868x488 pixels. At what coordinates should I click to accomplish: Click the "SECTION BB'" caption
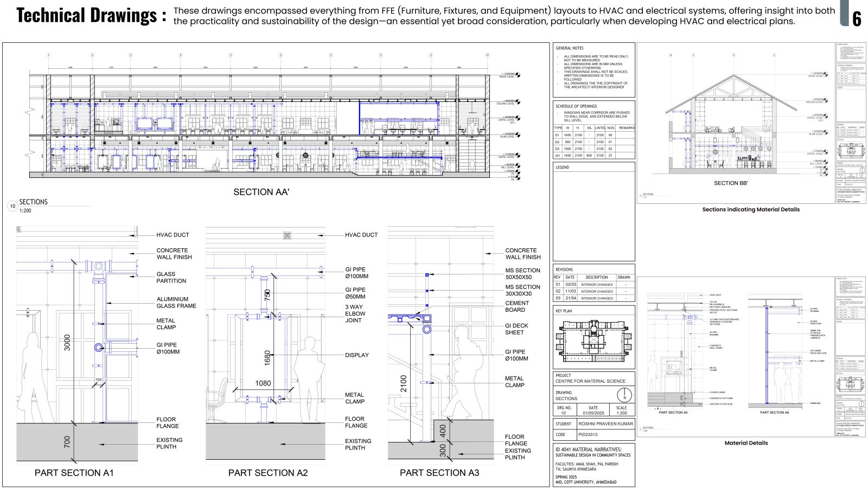pyautogui.click(x=731, y=183)
